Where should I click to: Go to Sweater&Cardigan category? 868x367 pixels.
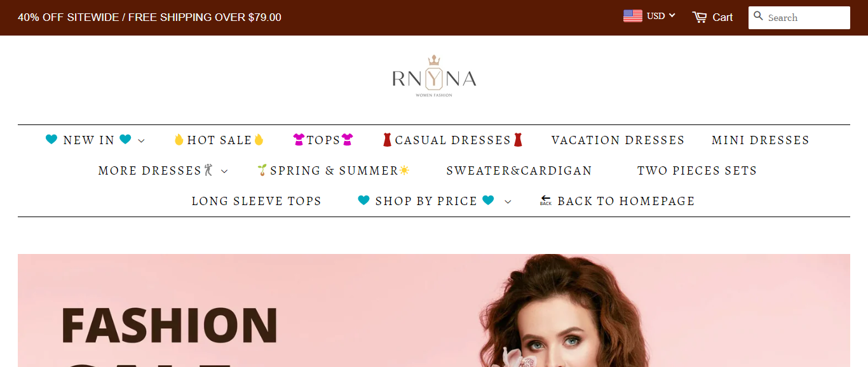(519, 171)
